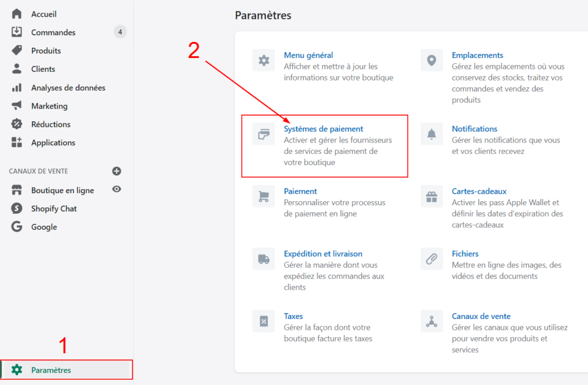The width and height of the screenshot is (588, 385).
Task: Add a sales channel with plus icon
Action: coord(117,171)
